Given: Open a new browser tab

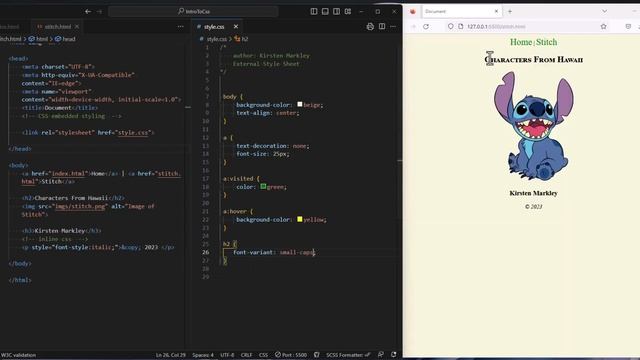Looking at the screenshot, I should [x=510, y=11].
